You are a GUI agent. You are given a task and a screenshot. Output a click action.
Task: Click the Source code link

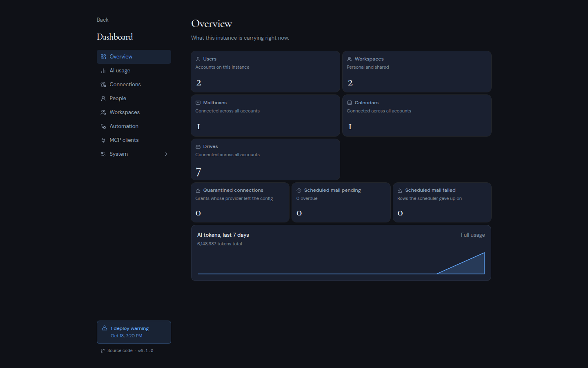point(120,351)
